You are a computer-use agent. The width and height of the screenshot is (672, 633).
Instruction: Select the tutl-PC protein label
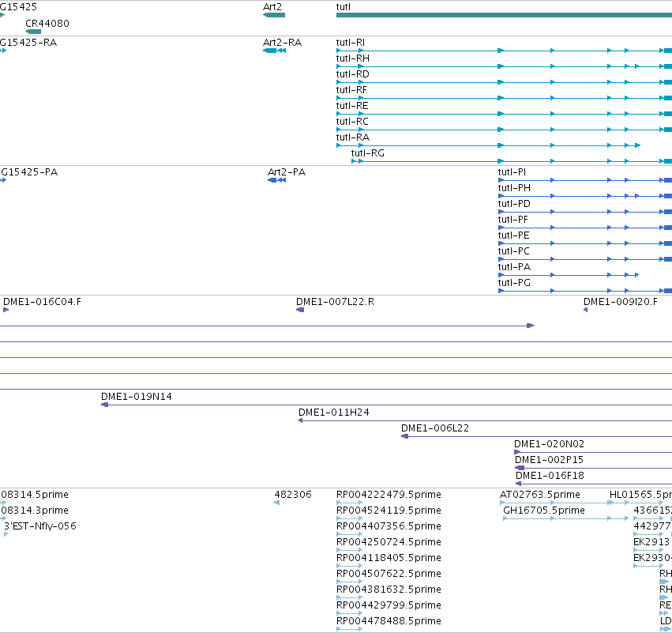pyautogui.click(x=513, y=251)
